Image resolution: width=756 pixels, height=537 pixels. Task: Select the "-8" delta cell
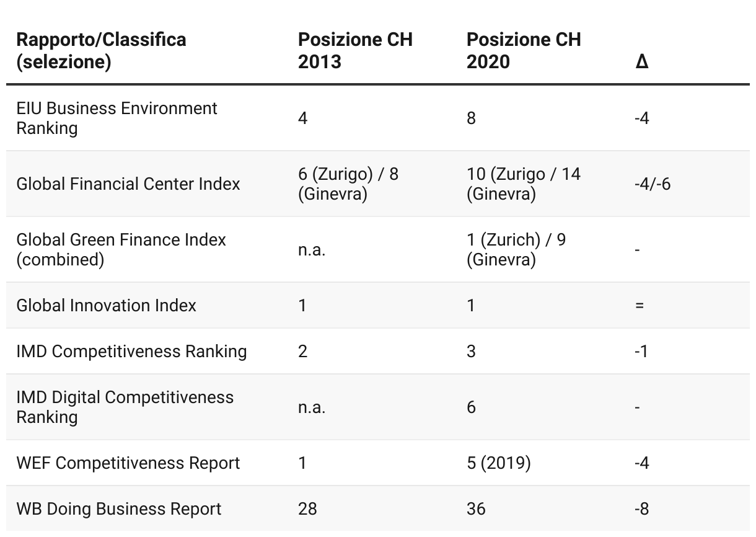(x=642, y=508)
